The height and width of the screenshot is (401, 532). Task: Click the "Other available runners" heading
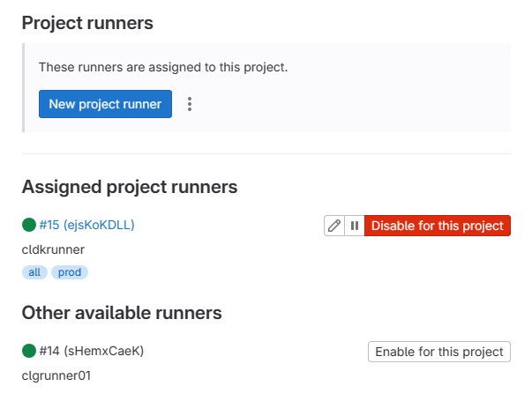pyautogui.click(x=122, y=313)
